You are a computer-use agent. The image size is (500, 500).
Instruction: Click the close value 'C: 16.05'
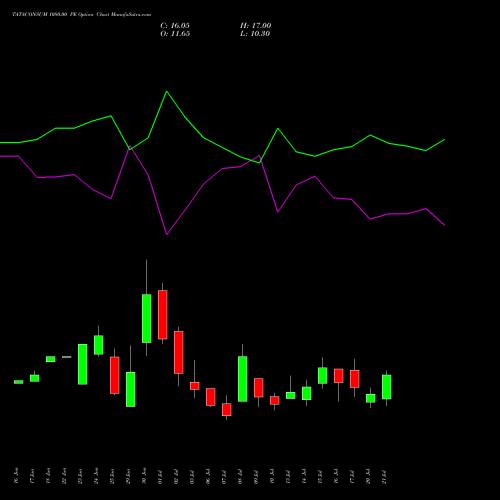[x=175, y=26]
